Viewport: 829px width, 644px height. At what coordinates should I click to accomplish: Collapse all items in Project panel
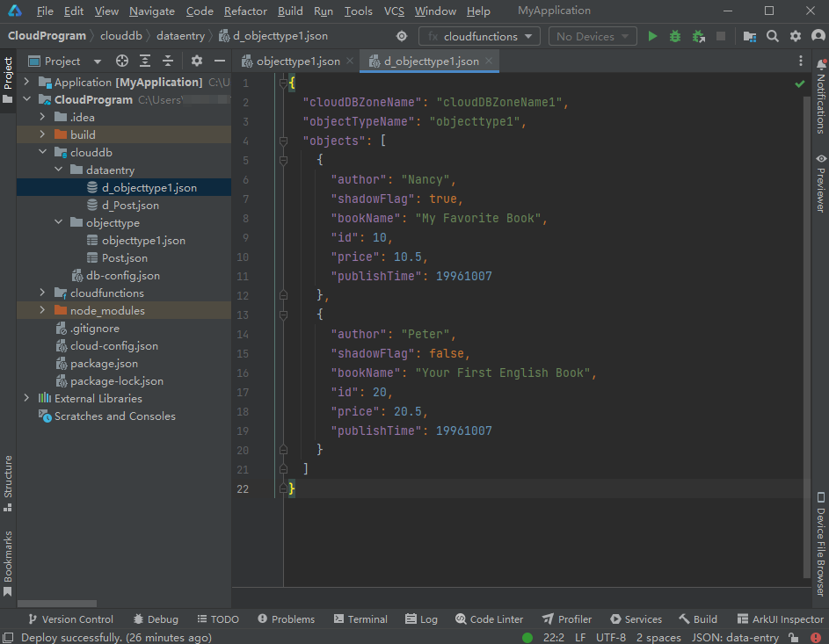[167, 62]
